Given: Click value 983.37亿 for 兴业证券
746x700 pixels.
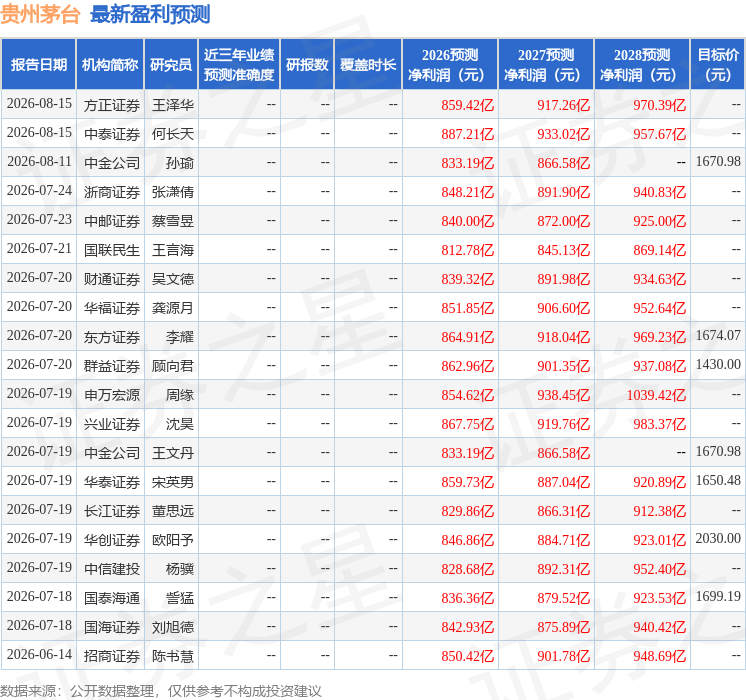Looking at the screenshot, I should pos(659,424).
